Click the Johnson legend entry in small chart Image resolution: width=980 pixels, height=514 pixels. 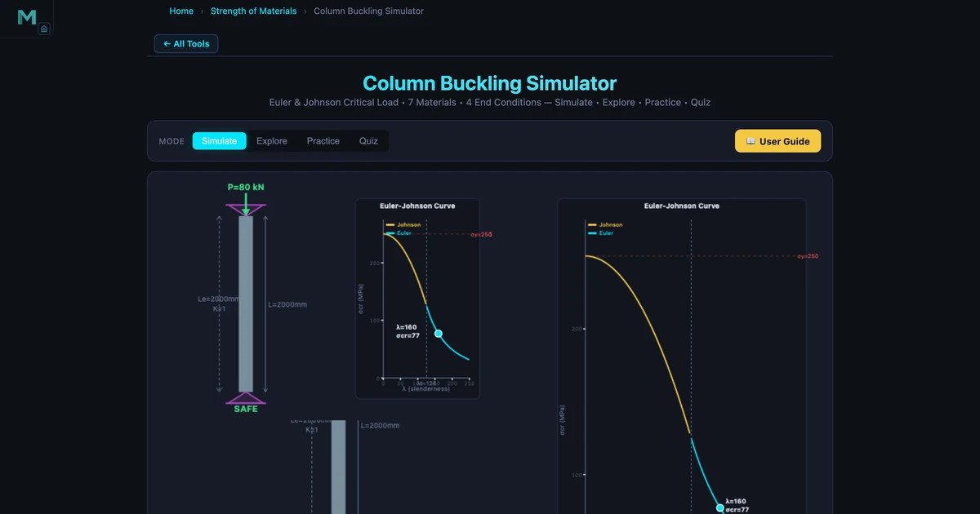tap(403, 224)
